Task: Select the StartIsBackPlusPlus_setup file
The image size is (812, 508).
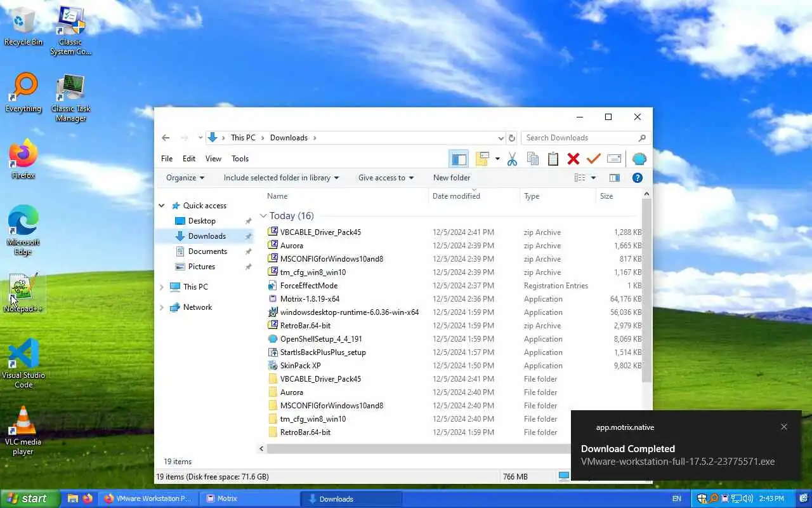Action: coord(323,352)
